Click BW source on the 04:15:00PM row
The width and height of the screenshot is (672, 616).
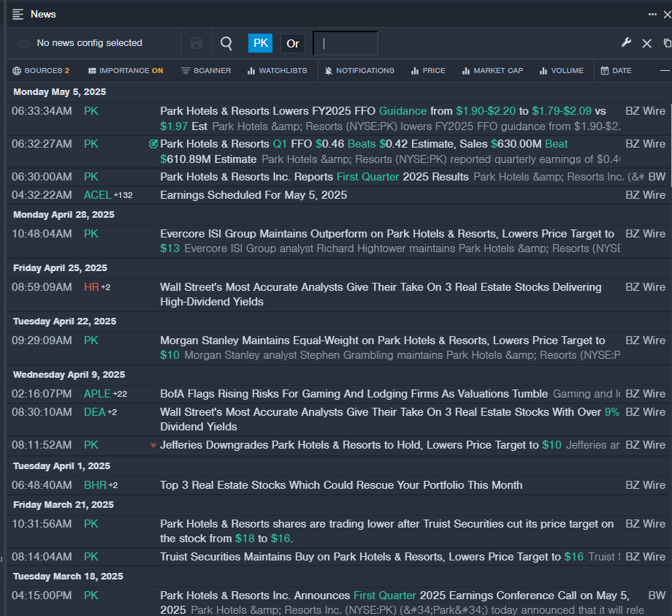[657, 596]
